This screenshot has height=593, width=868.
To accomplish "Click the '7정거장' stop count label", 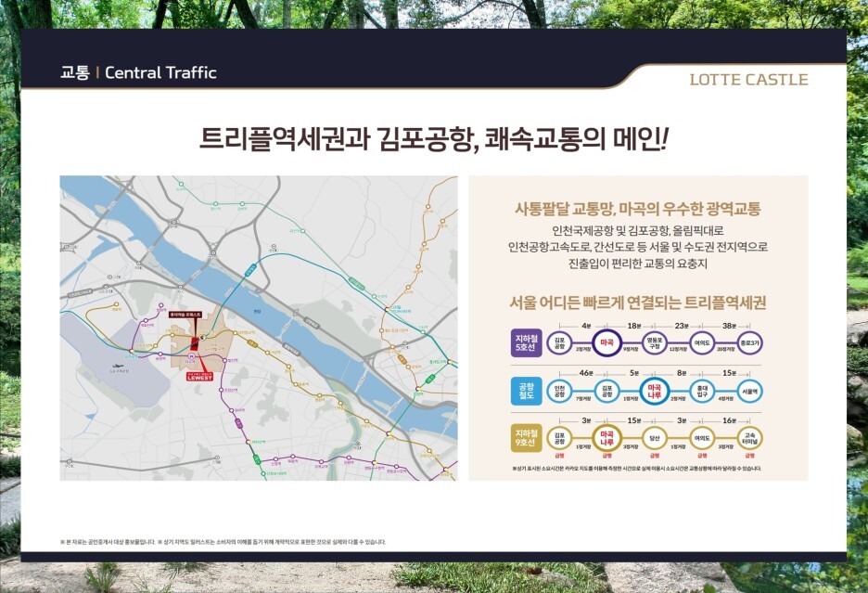I will point(583,398).
